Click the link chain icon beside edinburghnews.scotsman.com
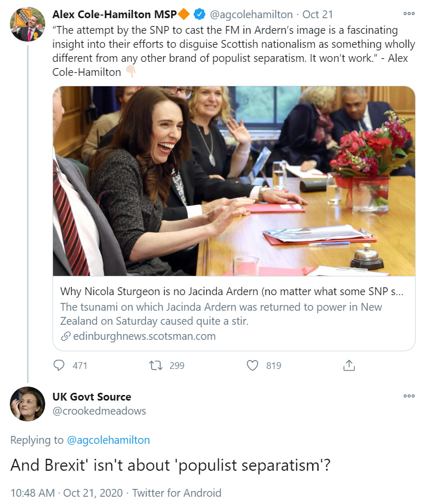Viewport: 425px width, 504px height. [65, 336]
